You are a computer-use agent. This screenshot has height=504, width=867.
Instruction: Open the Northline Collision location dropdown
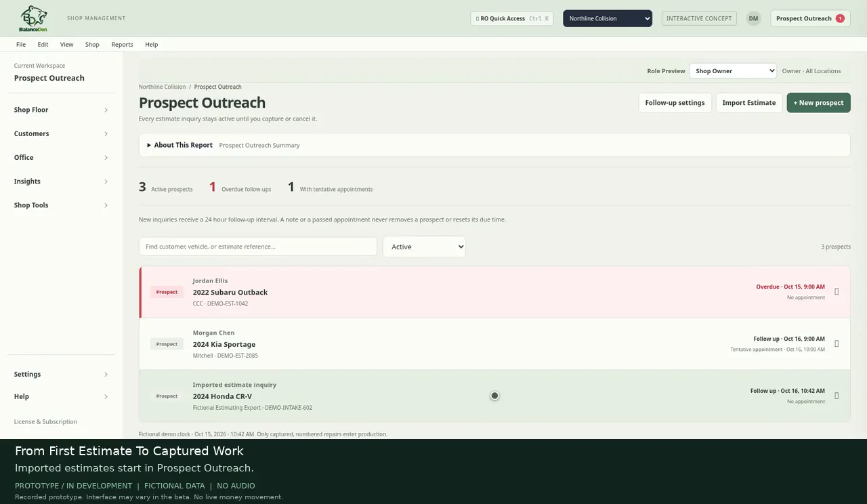coord(608,18)
